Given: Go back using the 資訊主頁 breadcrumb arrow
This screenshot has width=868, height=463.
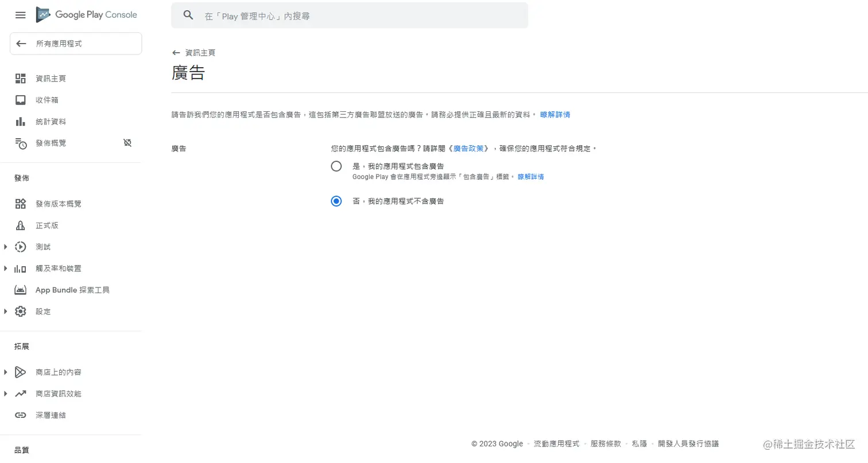Looking at the screenshot, I should pos(175,52).
